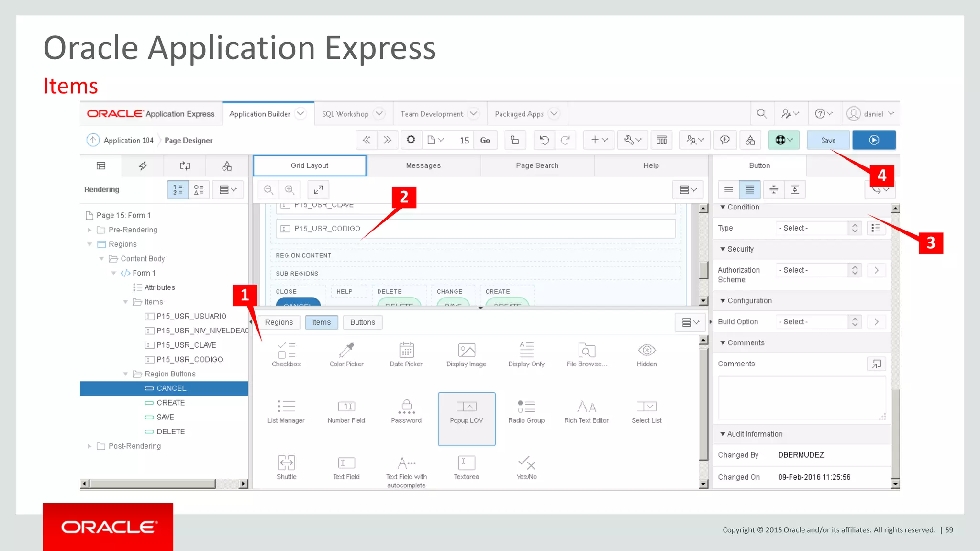Click the Redo arrow icon
The width and height of the screenshot is (980, 551).
click(x=565, y=140)
